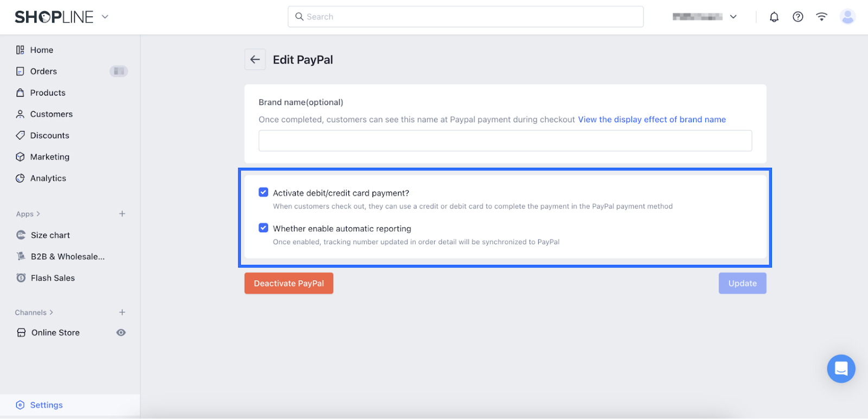The height and width of the screenshot is (419, 868).
Task: Click 'Whether enable automatic reporting' label
Action: (342, 228)
